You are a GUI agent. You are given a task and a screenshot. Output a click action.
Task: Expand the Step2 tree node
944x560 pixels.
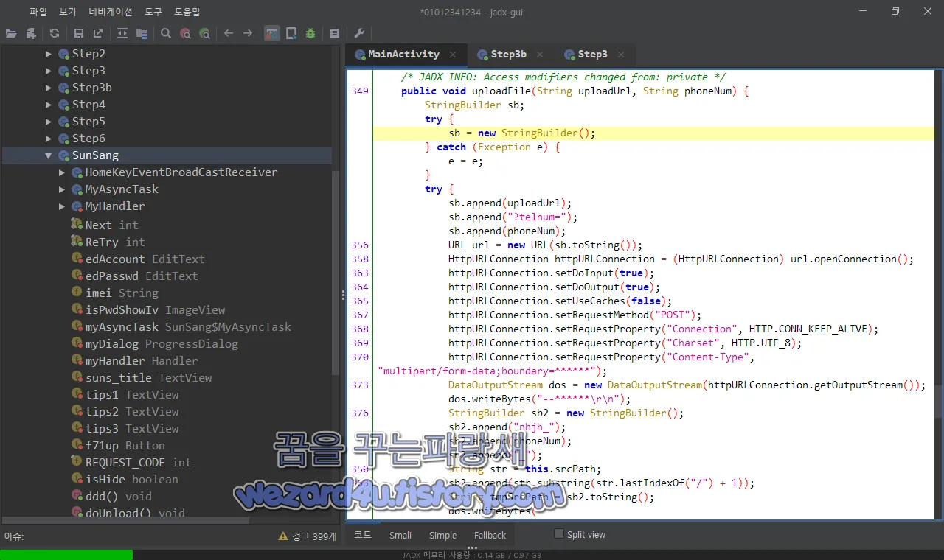coord(49,54)
